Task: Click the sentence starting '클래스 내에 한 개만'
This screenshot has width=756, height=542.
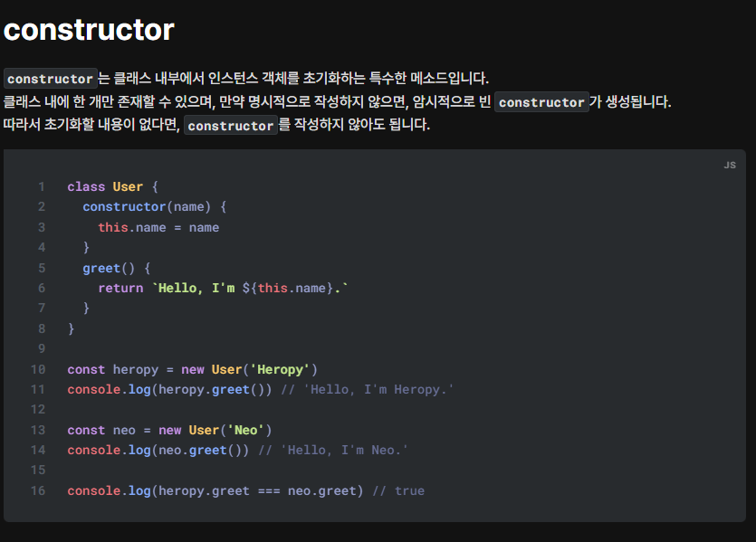Action: pyautogui.click(x=337, y=102)
